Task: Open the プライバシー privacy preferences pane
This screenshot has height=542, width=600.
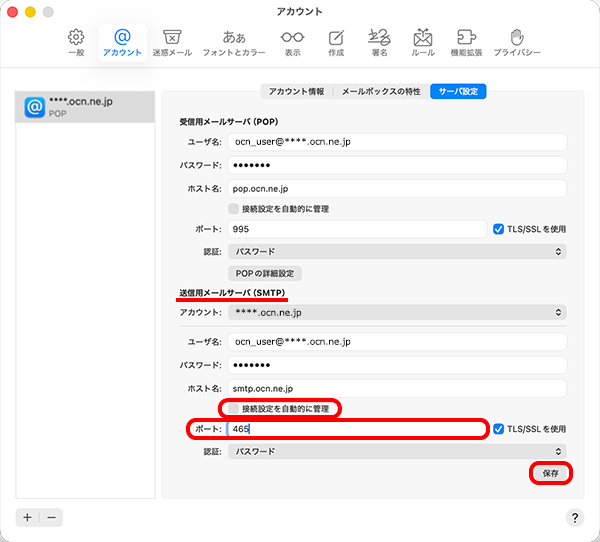Action: [517, 41]
